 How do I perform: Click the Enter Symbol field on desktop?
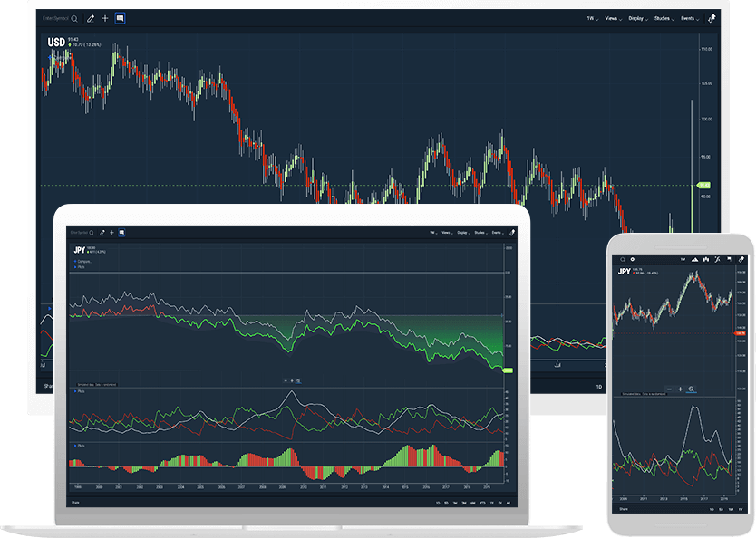(56, 18)
